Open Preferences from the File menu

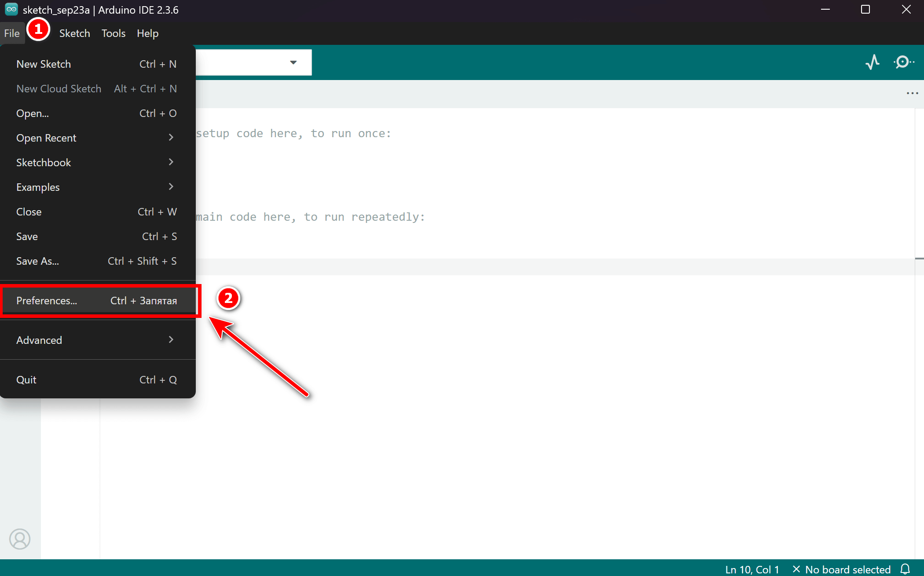46,300
